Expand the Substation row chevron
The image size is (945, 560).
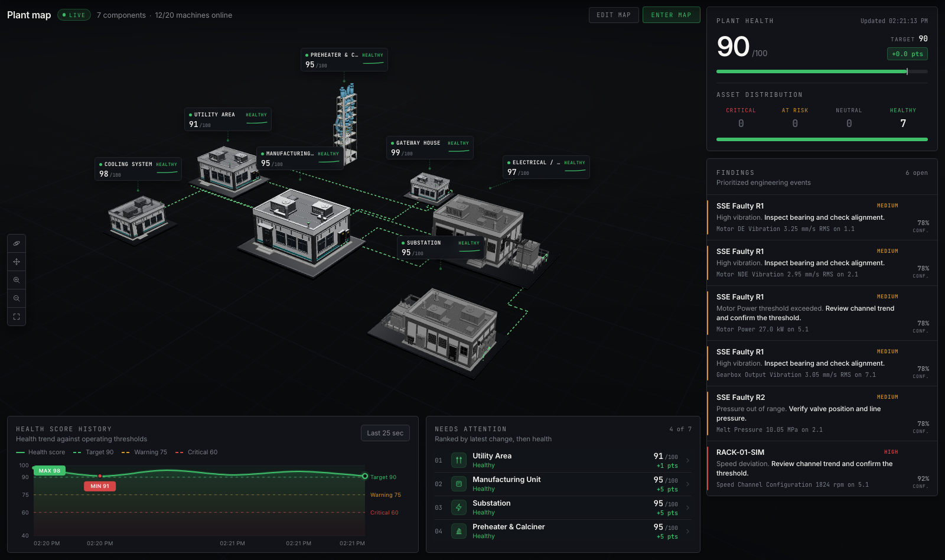pos(687,507)
